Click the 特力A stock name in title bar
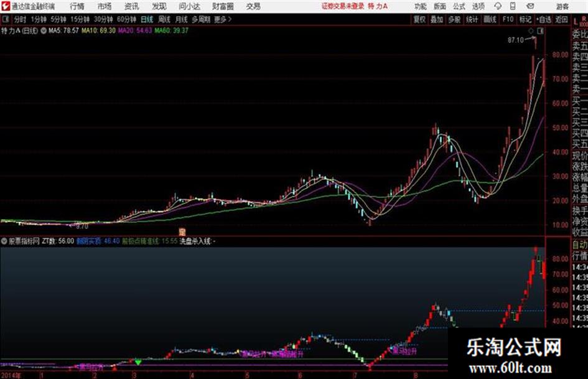The image size is (588, 379). 378,6
